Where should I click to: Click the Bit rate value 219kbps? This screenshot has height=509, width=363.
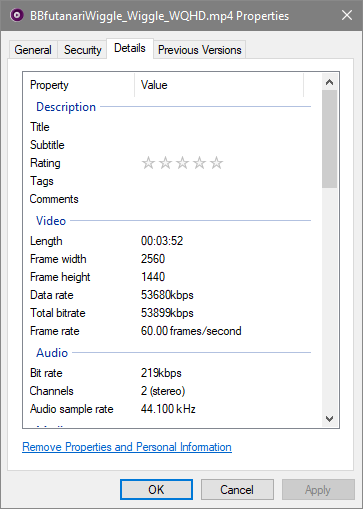click(161, 373)
